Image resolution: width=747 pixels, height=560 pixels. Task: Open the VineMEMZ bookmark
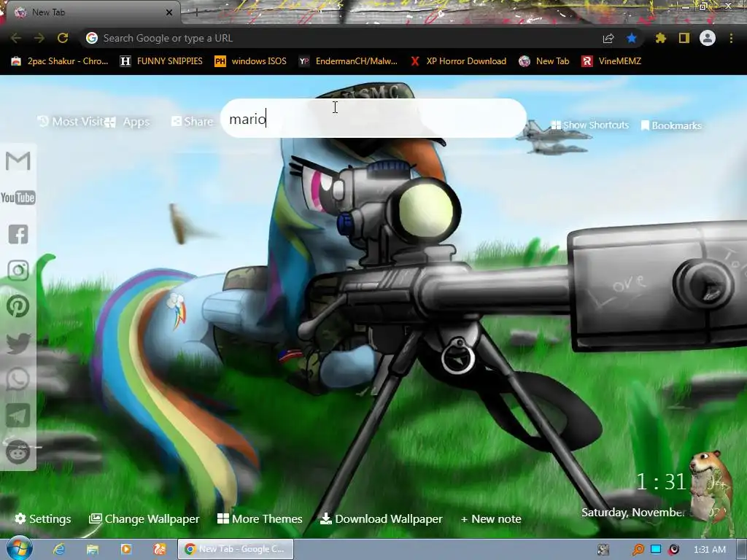tap(611, 61)
